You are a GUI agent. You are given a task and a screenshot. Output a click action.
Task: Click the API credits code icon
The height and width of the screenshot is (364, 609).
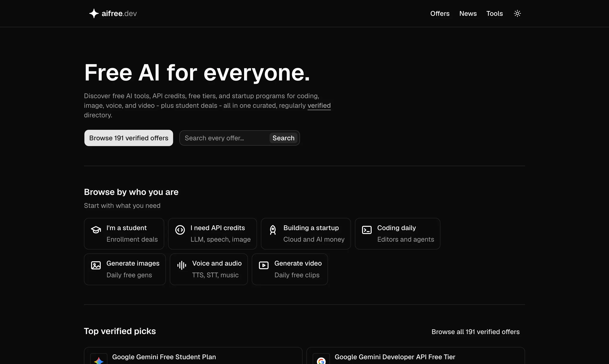tap(180, 230)
